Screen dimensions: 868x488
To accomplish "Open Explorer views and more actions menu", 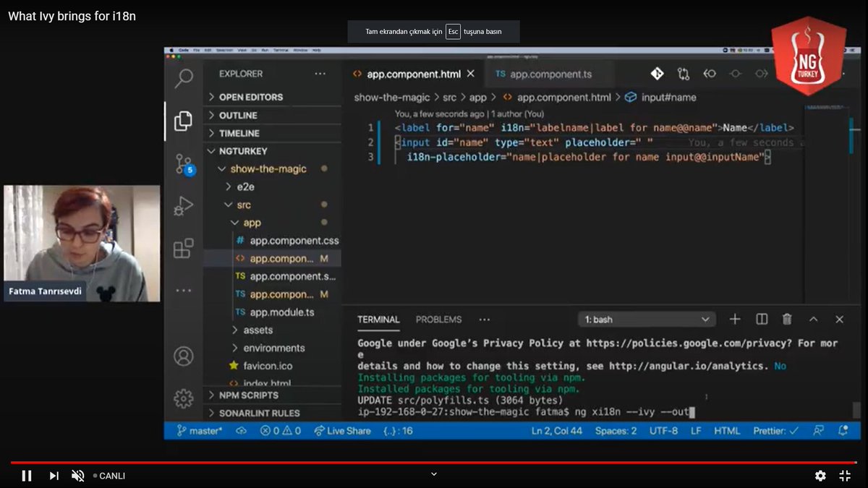I will pyautogui.click(x=320, y=74).
